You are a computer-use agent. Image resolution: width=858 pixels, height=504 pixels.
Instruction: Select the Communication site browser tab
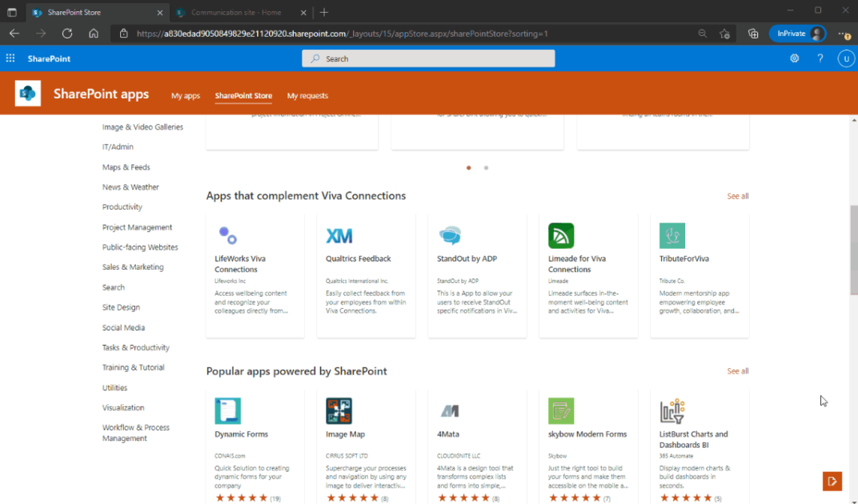pos(236,13)
